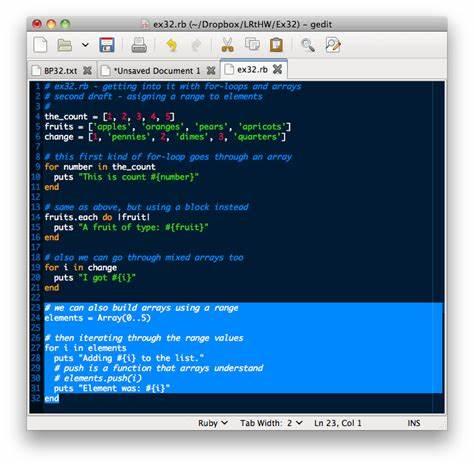Click the 'for number in the_count' line
Screen dimensions: 474x467
point(100,167)
